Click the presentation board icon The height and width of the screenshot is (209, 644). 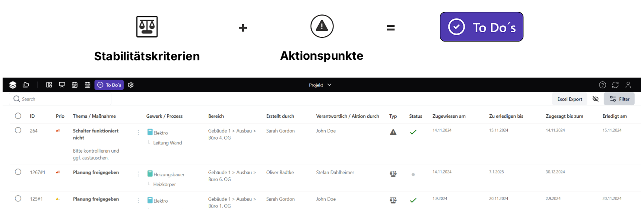pyautogui.click(x=62, y=85)
